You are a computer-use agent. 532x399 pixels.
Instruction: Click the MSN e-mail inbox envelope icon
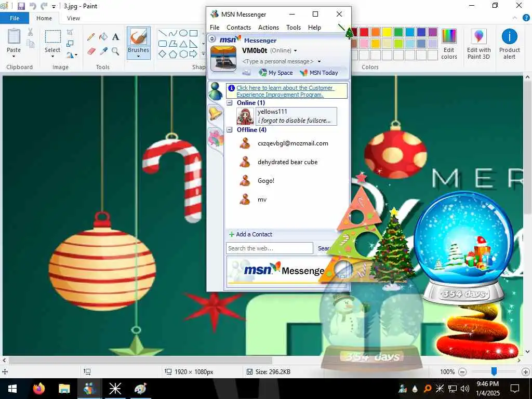click(247, 72)
